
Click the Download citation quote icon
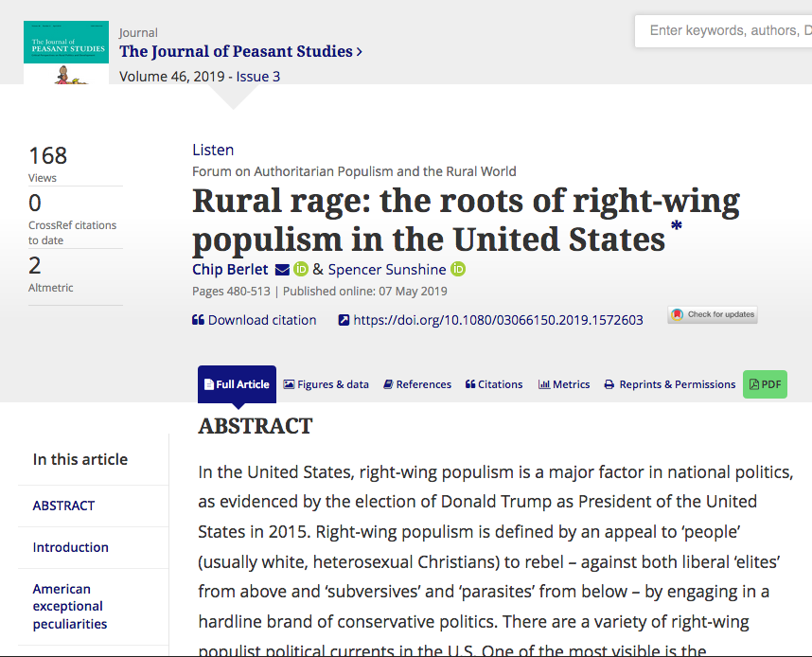click(199, 320)
